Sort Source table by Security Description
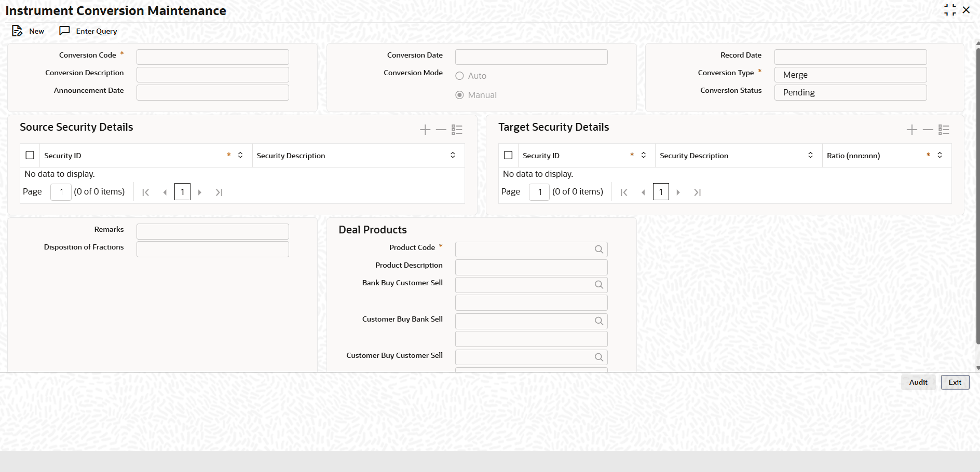The width and height of the screenshot is (980, 472). click(x=453, y=155)
